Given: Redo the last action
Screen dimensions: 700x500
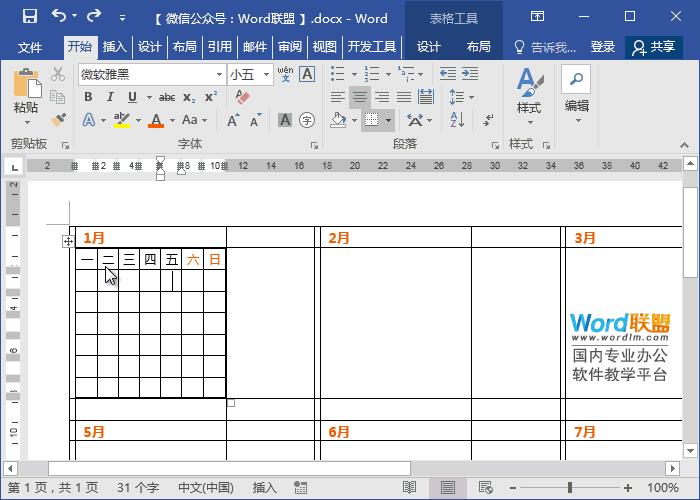Looking at the screenshot, I should [x=94, y=17].
